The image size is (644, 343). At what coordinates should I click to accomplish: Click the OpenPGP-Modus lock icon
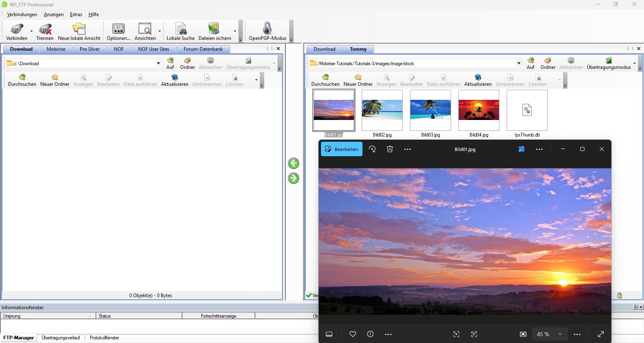(x=267, y=29)
